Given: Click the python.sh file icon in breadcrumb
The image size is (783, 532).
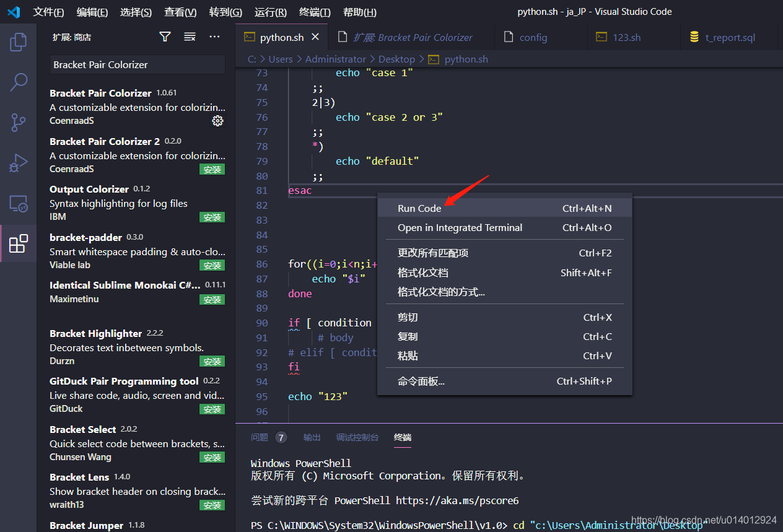Looking at the screenshot, I should pyautogui.click(x=434, y=59).
